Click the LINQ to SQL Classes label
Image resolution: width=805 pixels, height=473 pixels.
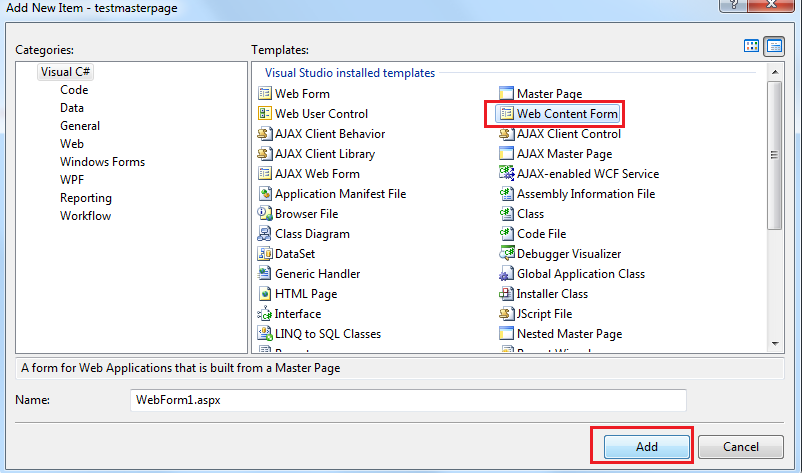[328, 334]
